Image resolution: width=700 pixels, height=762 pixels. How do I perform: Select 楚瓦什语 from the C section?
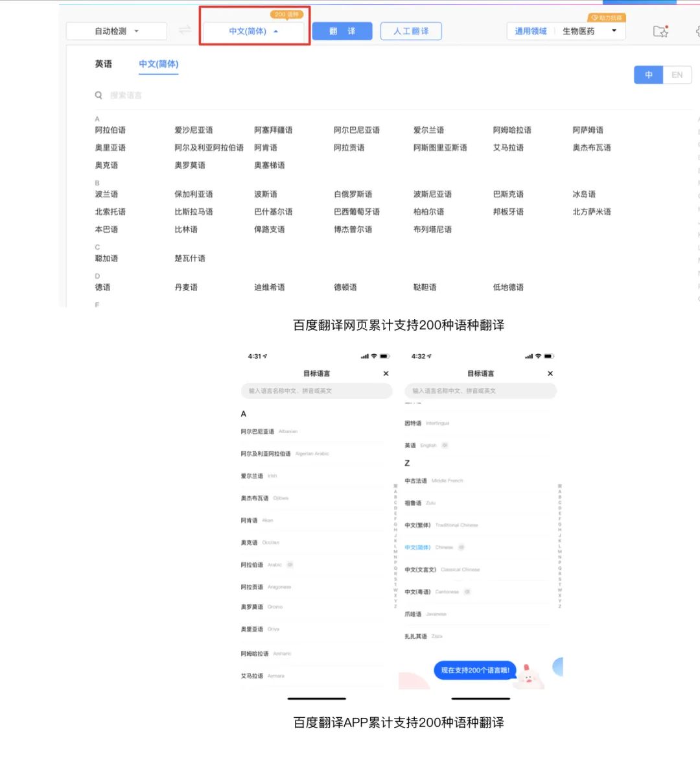[x=190, y=258]
